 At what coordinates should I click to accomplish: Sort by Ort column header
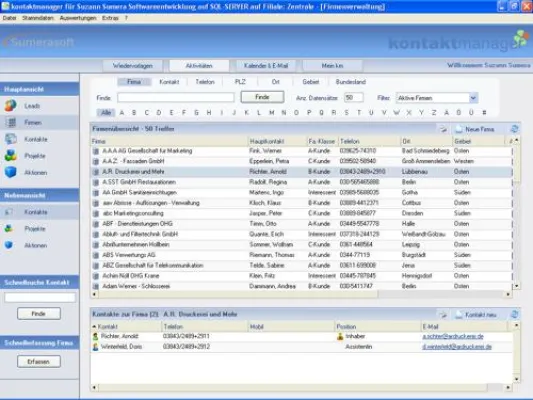click(426, 141)
